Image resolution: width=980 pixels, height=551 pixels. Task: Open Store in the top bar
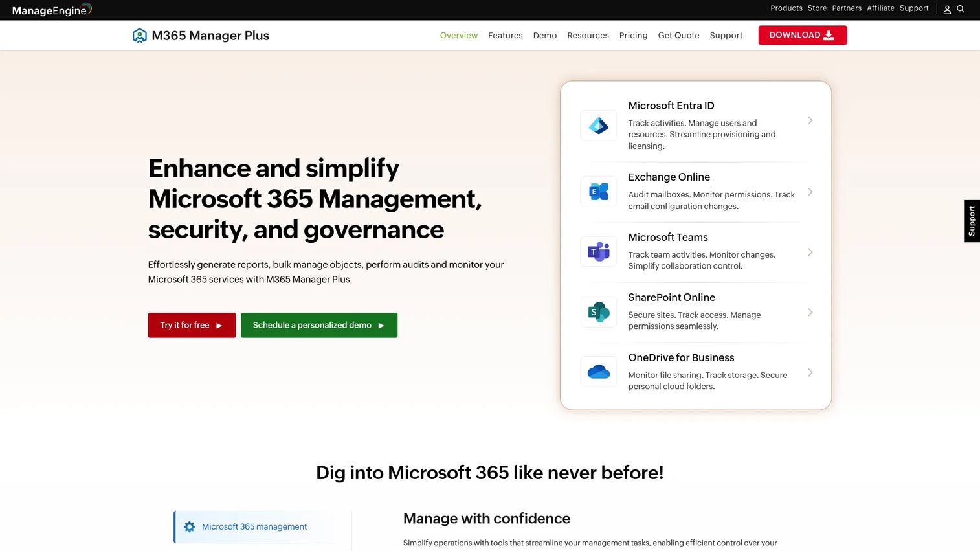[817, 8]
